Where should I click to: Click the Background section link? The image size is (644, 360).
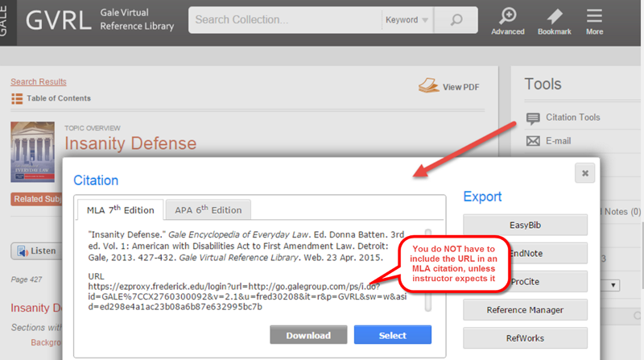click(x=47, y=342)
